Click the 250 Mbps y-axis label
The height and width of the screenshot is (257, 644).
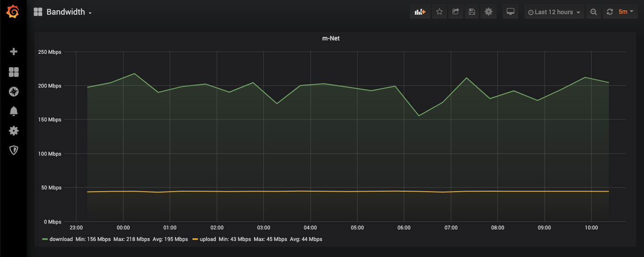(49, 52)
